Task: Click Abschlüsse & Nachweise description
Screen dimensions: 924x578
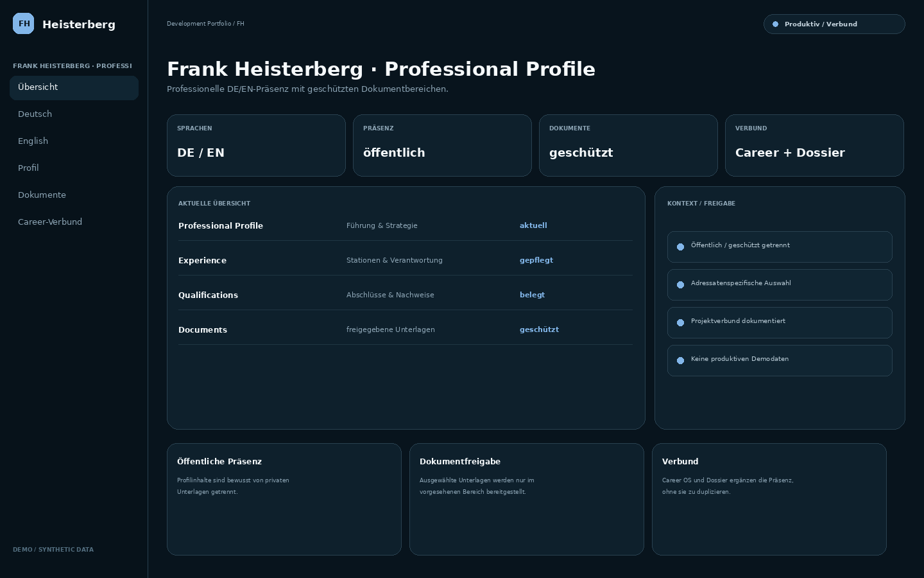Action: (390, 295)
